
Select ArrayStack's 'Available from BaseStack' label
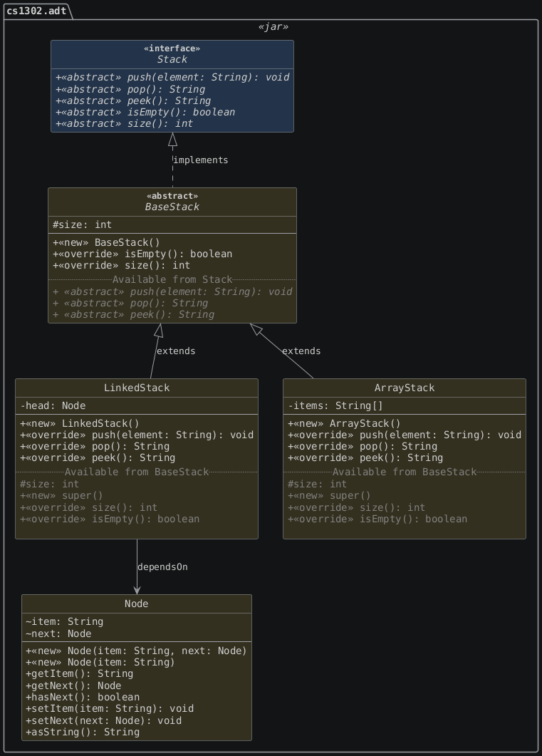coord(405,472)
